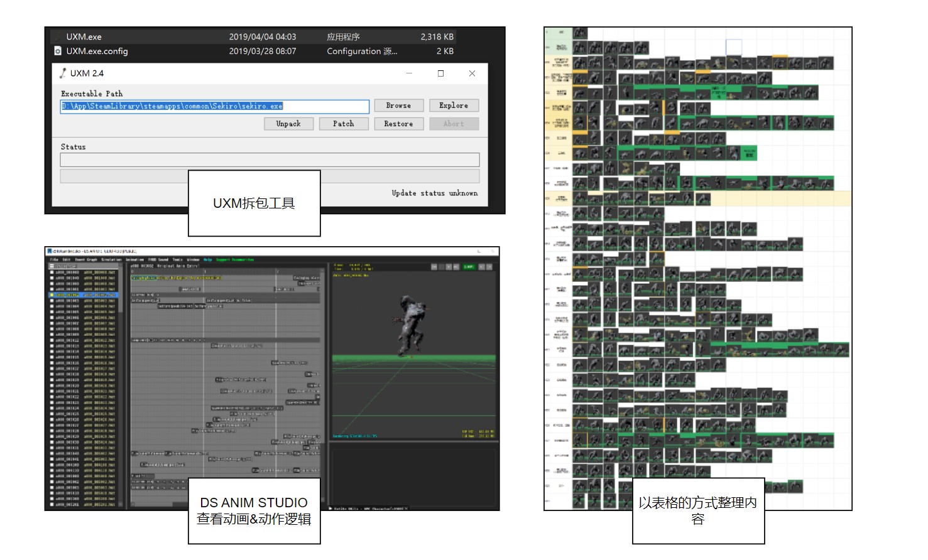Open the File menu in DS Anim Studio
This screenshot has width=928, height=560.
point(54,259)
